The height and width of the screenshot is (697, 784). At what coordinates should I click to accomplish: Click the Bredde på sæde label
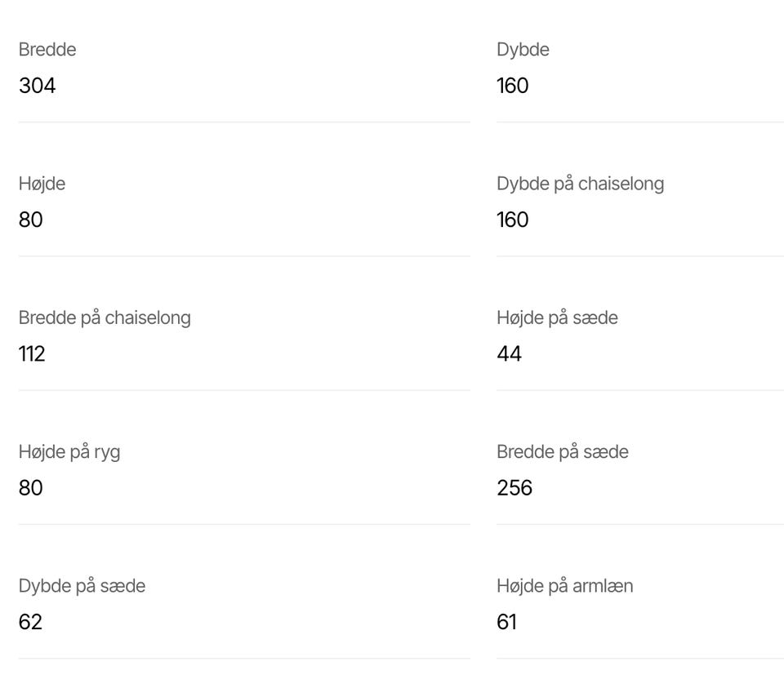[x=563, y=451]
